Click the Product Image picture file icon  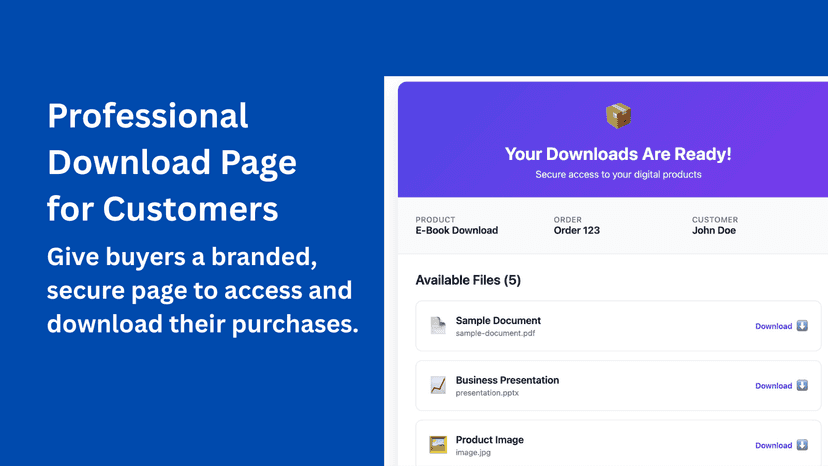coord(438,445)
